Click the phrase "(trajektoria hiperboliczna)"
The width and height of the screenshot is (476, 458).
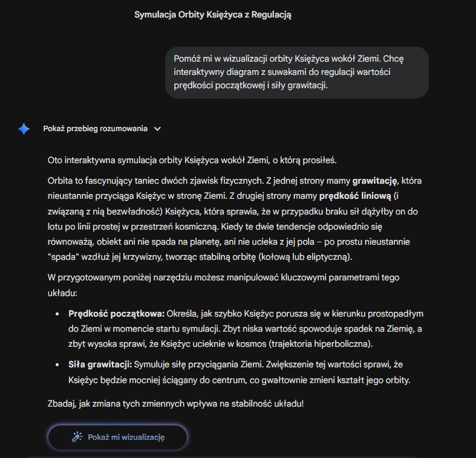tap(324, 344)
